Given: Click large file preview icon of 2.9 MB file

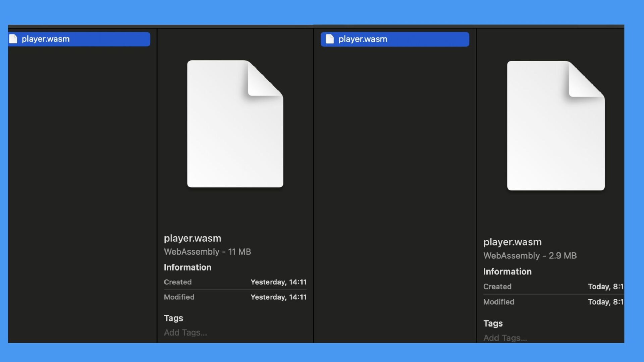Looking at the screenshot, I should click(556, 126).
